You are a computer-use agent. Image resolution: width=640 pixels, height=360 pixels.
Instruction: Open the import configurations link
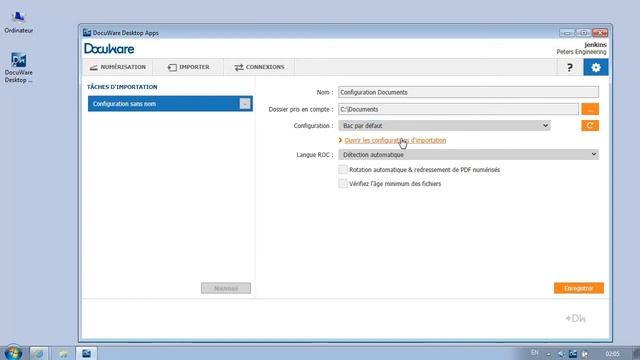pos(395,140)
